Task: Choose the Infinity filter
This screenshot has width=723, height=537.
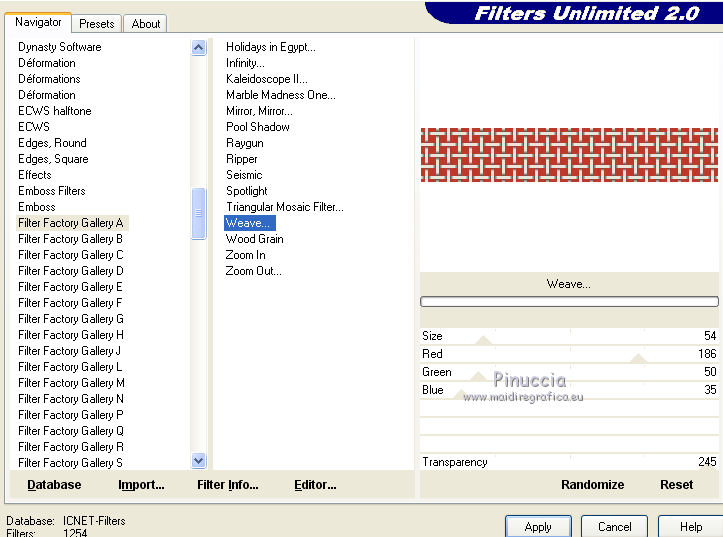Action: click(245, 63)
